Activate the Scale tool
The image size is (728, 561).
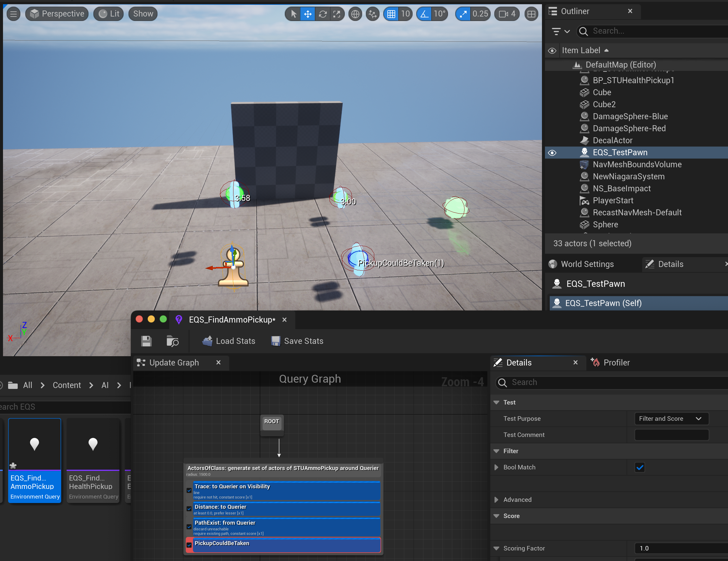[x=337, y=14]
